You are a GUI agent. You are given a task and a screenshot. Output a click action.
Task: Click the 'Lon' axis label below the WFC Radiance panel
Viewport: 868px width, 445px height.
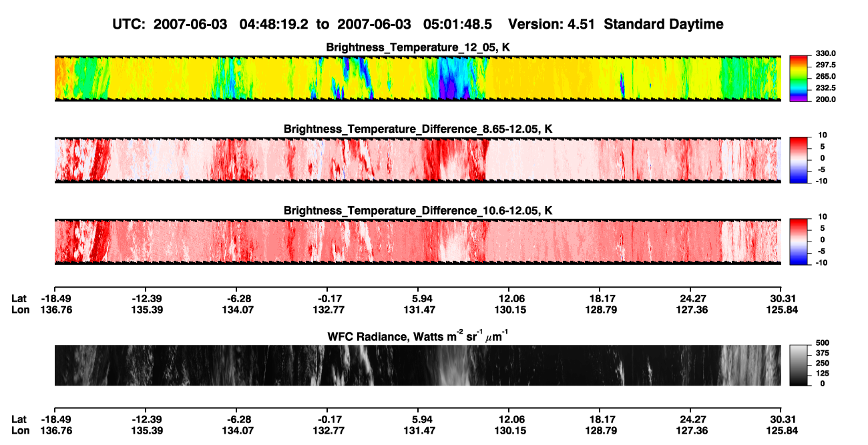tap(20, 430)
